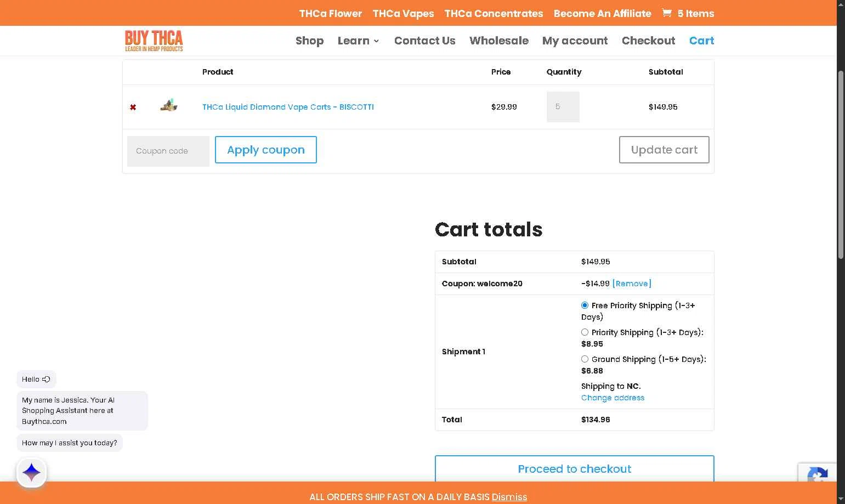Viewport: 845px width, 504px height.
Task: Click the Update cart button
Action: (664, 150)
